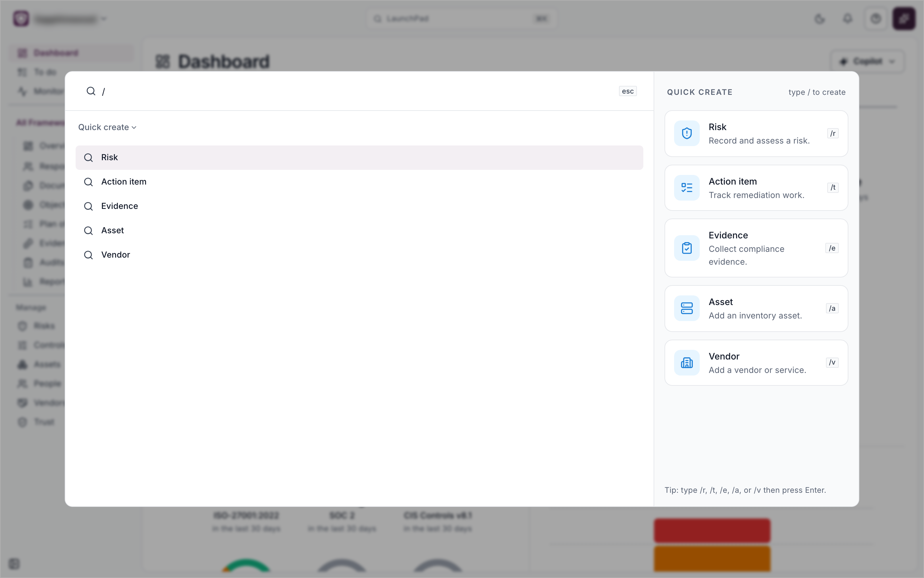The image size is (924, 578).
Task: Expand the Quick create dropdown
Action: pos(107,127)
